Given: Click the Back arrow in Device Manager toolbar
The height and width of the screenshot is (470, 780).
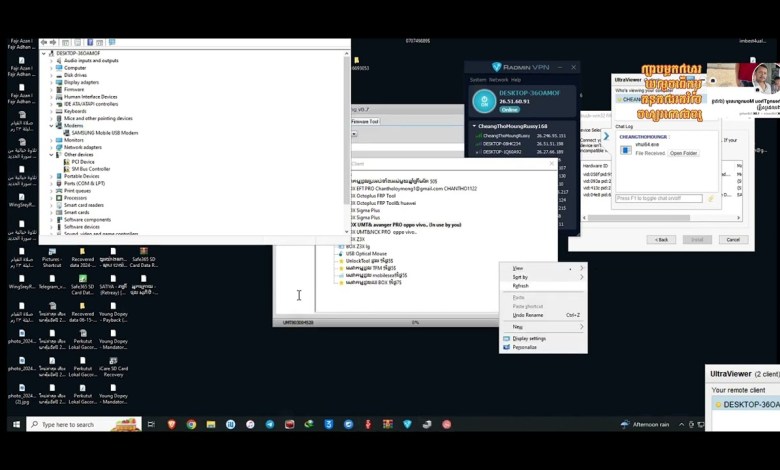Looking at the screenshot, I should 44,43.
